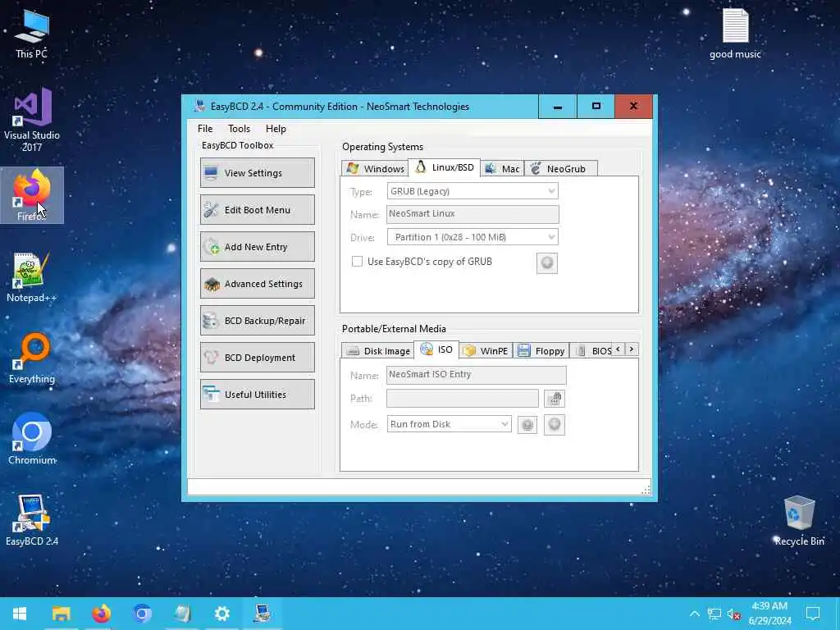
Task: Close the EasyBCD window
Action: (634, 107)
